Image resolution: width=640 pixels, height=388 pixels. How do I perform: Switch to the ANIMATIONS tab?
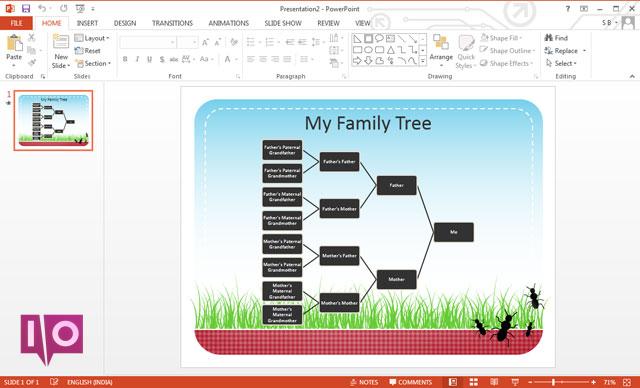[x=229, y=23]
